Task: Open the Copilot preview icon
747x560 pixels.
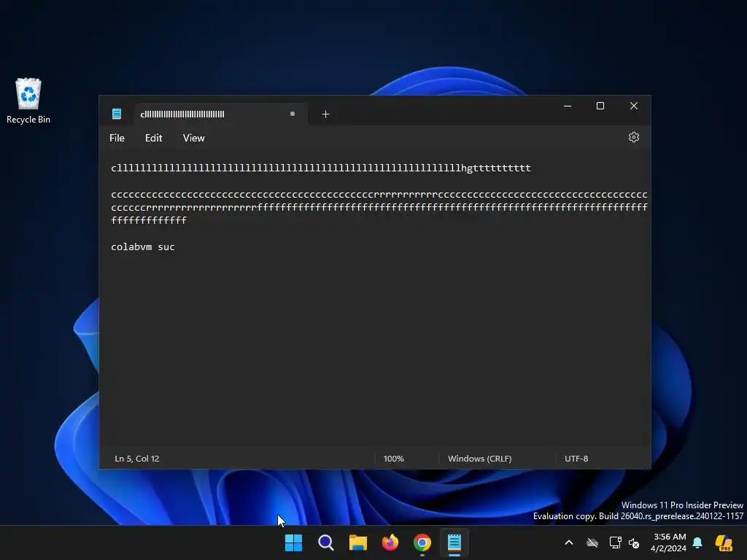Action: (x=724, y=542)
